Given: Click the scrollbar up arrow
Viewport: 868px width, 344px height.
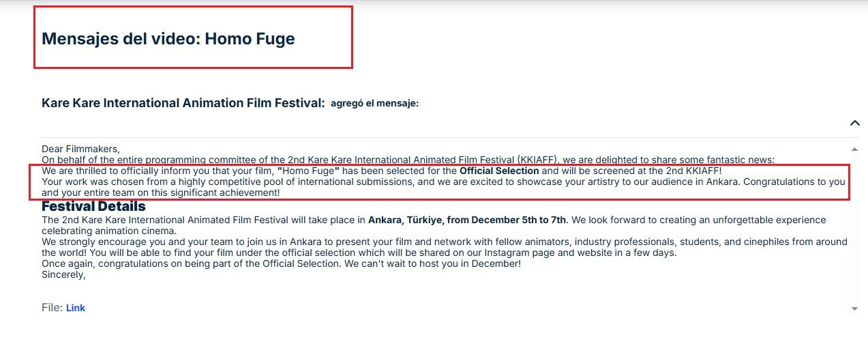Looking at the screenshot, I should pos(854,149).
